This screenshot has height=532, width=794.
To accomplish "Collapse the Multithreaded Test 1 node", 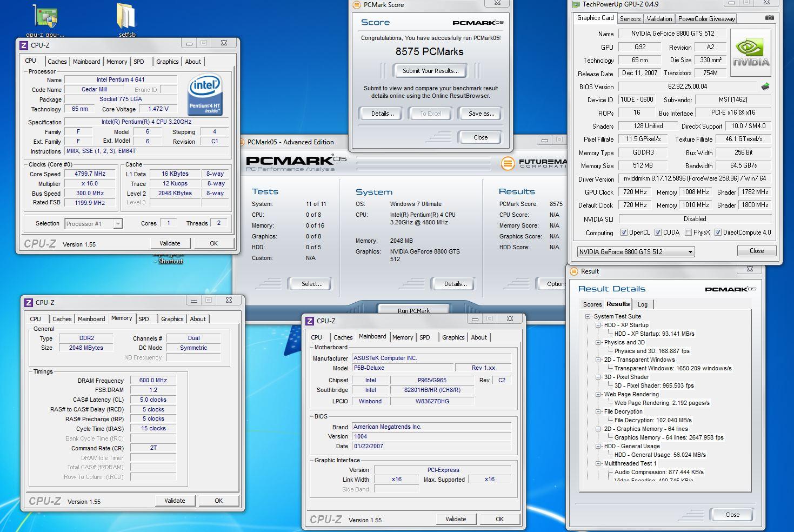I will point(598,463).
